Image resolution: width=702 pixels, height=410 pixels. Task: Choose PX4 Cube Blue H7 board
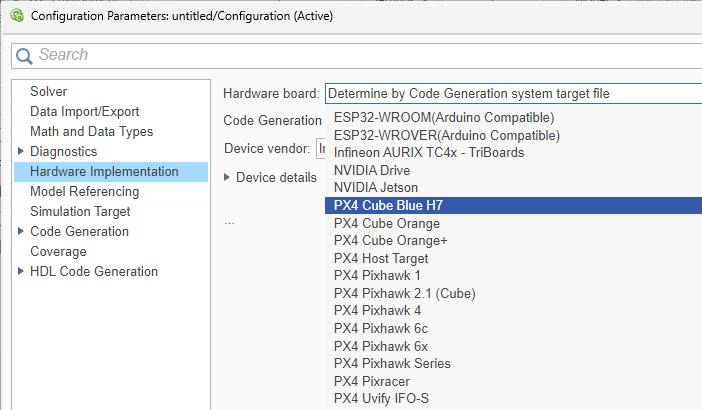tap(403, 205)
